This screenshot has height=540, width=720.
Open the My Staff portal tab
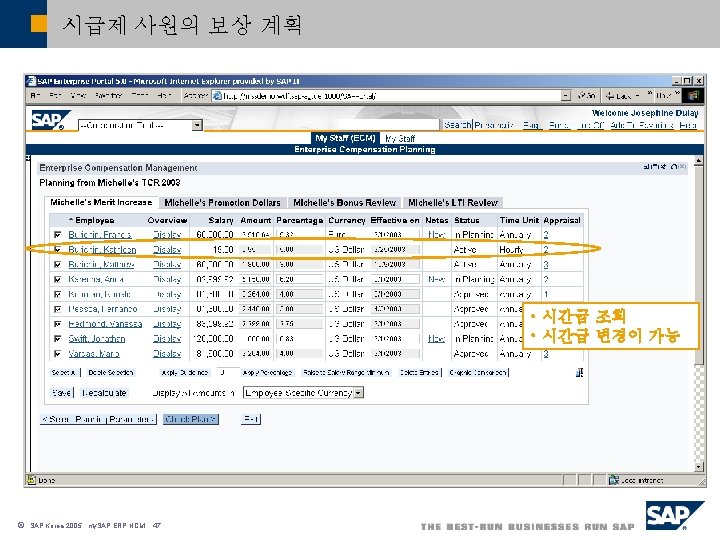400,138
